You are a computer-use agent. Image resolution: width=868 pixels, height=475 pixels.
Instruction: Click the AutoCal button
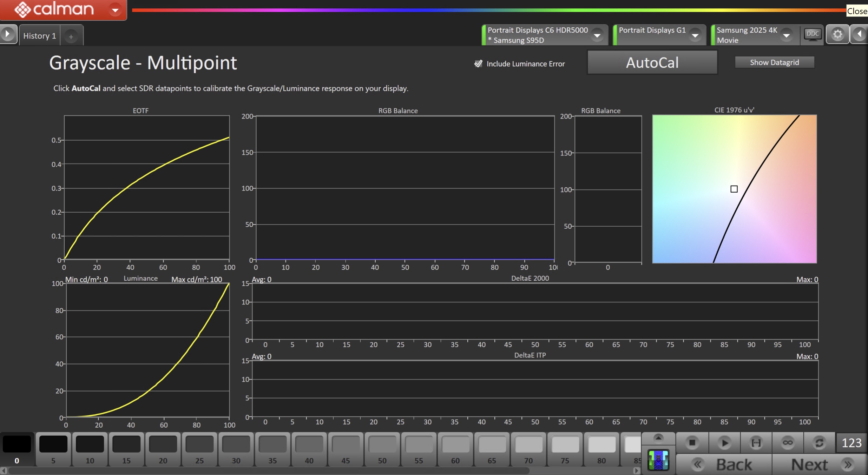[652, 62]
